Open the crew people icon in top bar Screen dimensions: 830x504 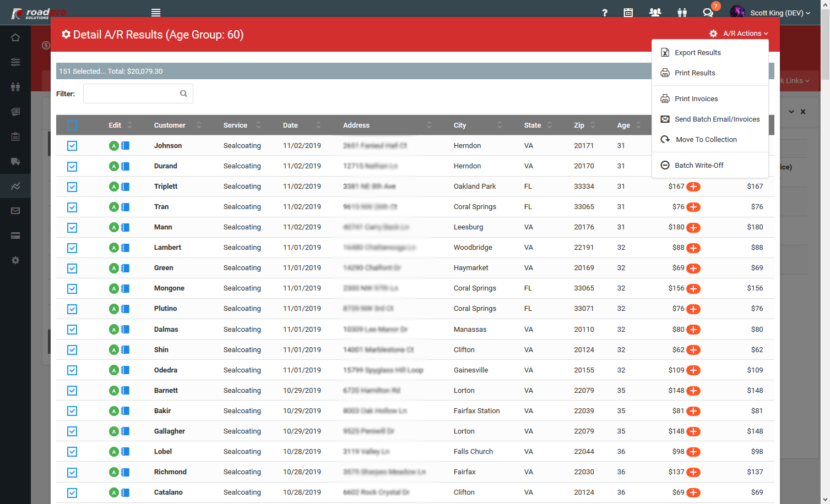pos(682,13)
